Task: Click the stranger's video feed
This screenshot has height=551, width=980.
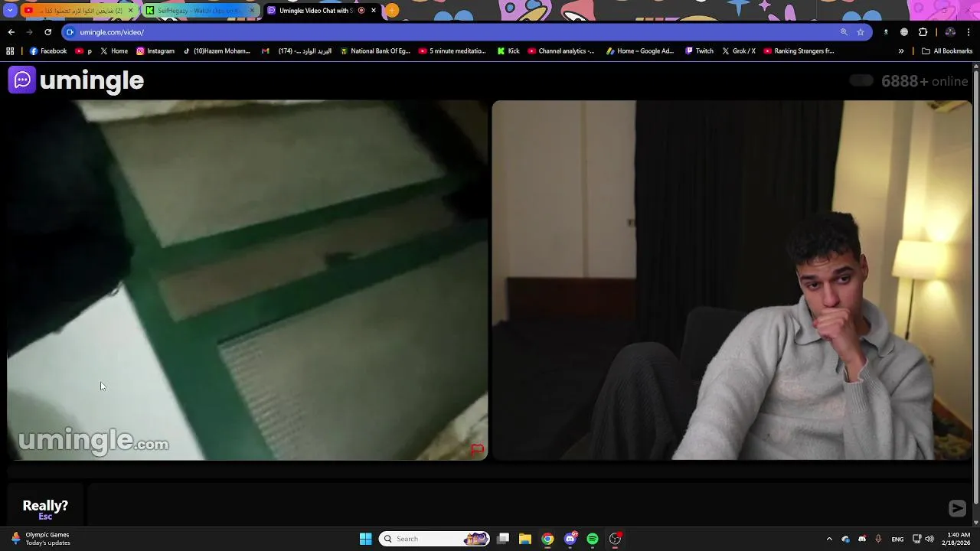Action: tap(247, 280)
